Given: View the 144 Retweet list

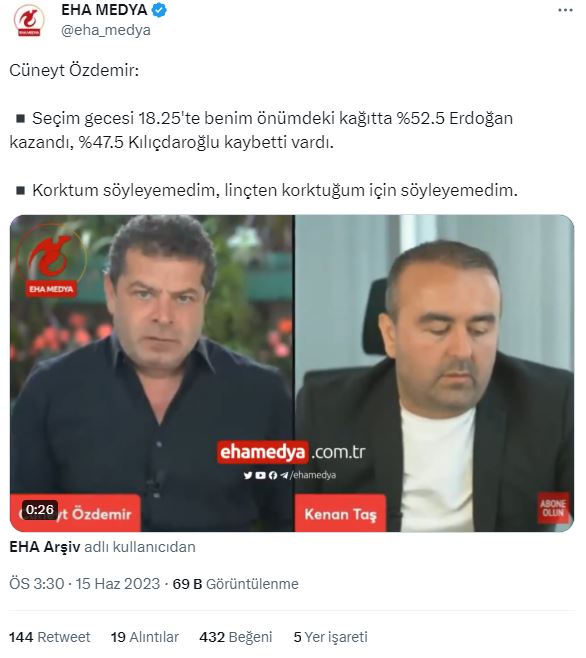Looking at the screenshot, I should click(50, 637).
